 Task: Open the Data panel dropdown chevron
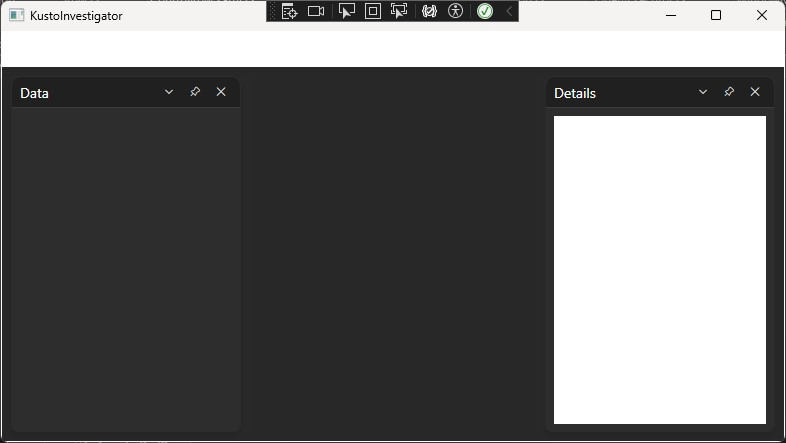(x=169, y=92)
